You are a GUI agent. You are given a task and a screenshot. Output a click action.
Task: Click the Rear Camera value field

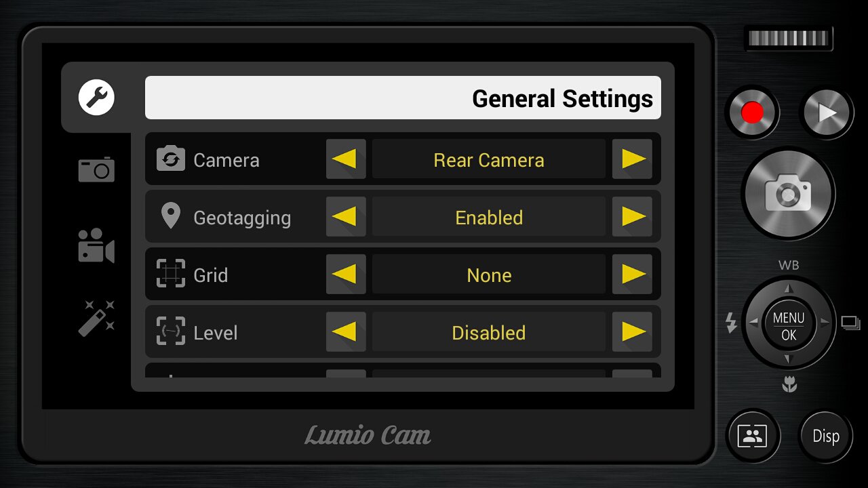pyautogui.click(x=489, y=159)
